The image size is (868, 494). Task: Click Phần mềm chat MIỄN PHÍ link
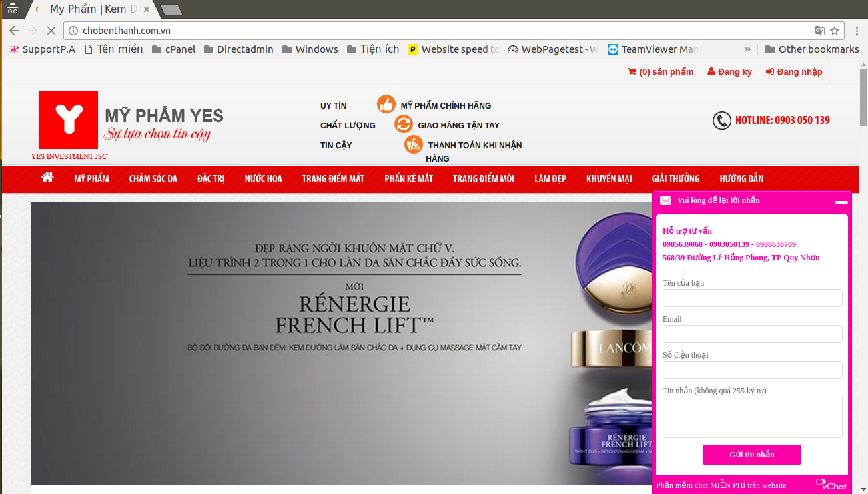coord(721,485)
